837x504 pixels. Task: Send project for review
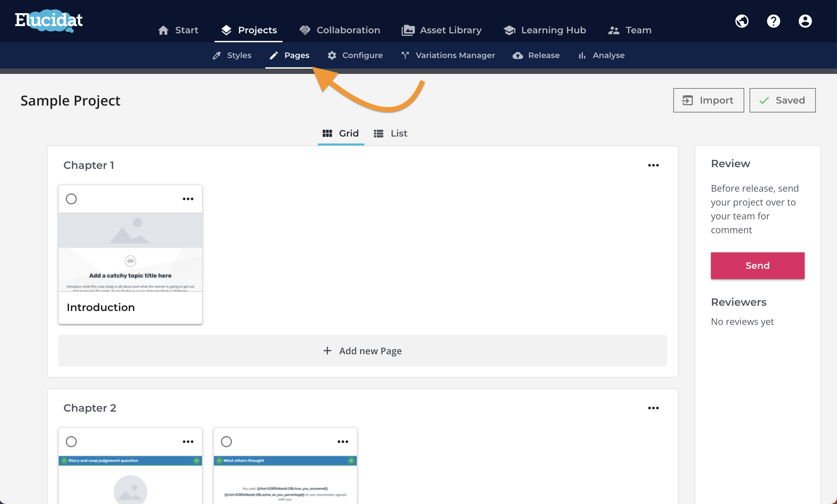click(x=757, y=266)
